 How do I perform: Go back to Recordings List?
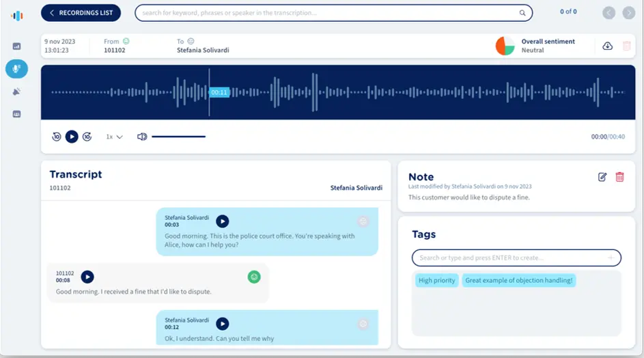(81, 13)
